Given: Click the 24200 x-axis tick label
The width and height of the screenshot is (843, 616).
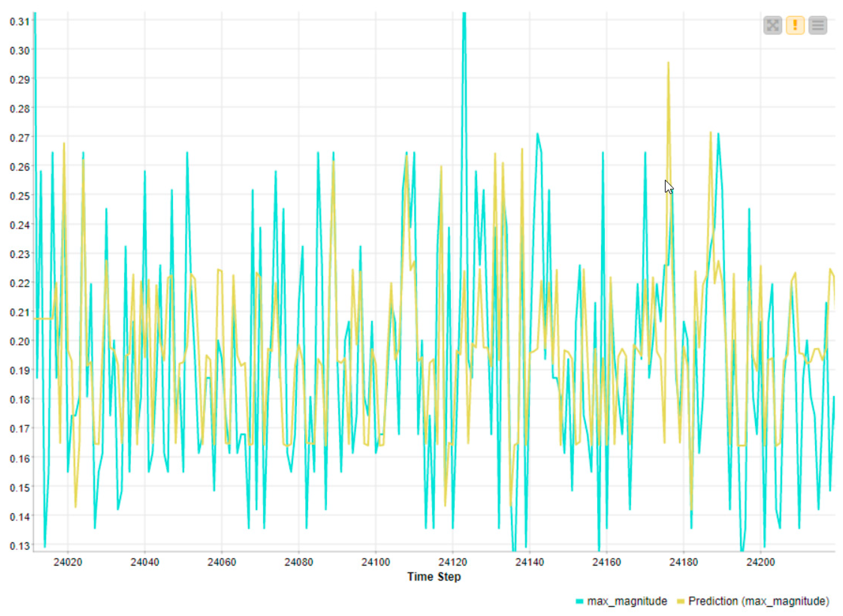Looking at the screenshot, I should pyautogui.click(x=760, y=562).
